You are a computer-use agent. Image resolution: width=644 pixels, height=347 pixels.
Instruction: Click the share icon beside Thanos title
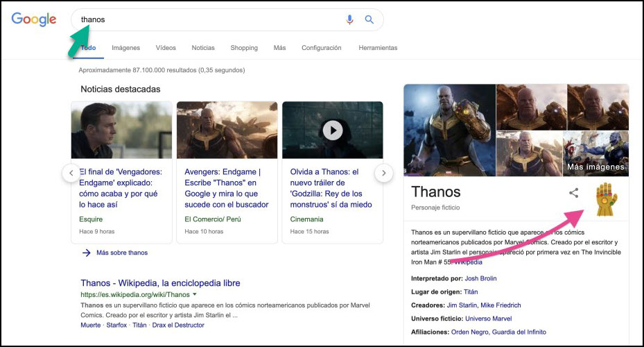coord(573,193)
